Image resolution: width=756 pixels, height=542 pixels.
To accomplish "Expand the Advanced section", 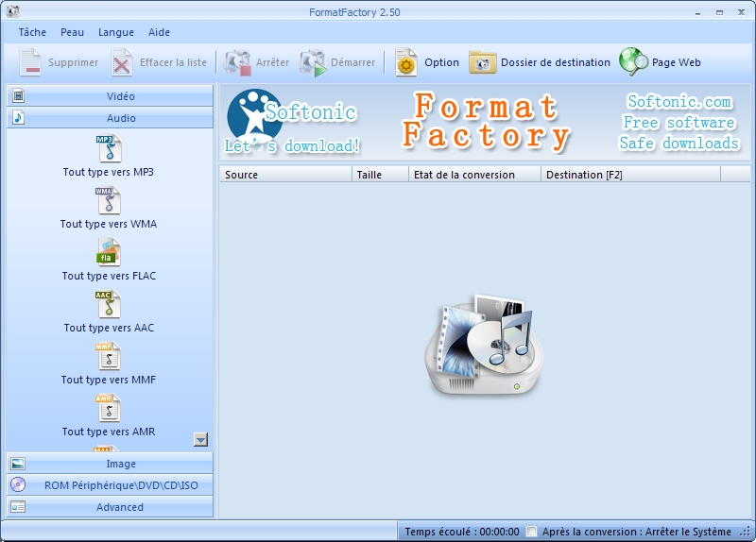I will [110, 507].
